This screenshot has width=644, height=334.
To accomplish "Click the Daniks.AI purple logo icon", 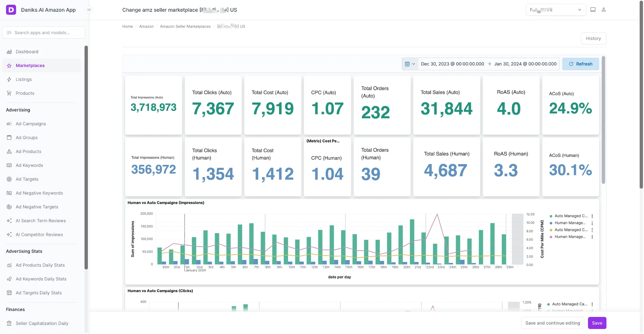I will (11, 10).
